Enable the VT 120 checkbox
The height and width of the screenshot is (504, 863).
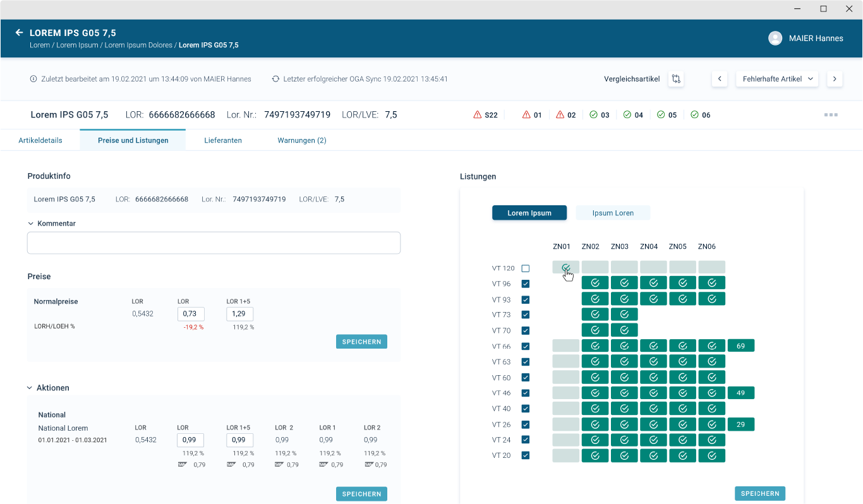click(525, 268)
